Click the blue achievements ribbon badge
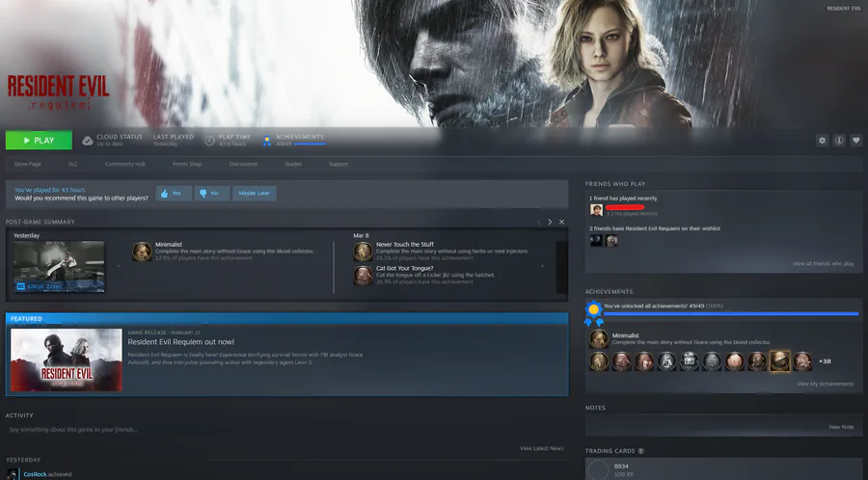868x480 pixels. [593, 313]
